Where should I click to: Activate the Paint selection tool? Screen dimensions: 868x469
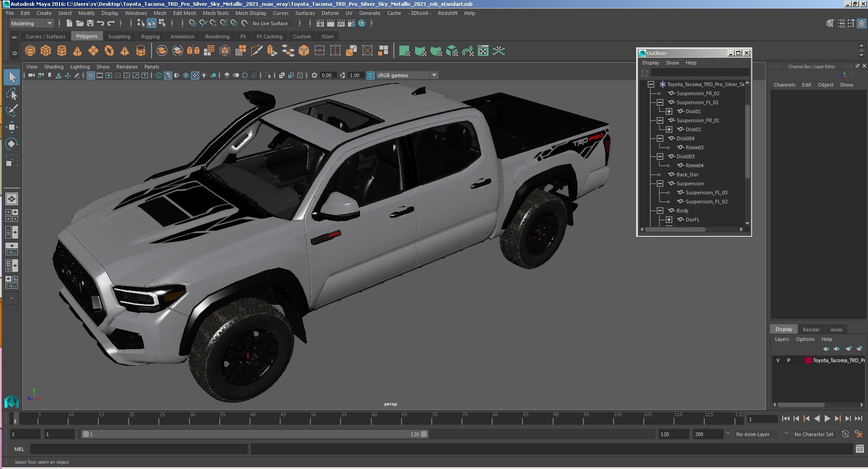click(12, 110)
